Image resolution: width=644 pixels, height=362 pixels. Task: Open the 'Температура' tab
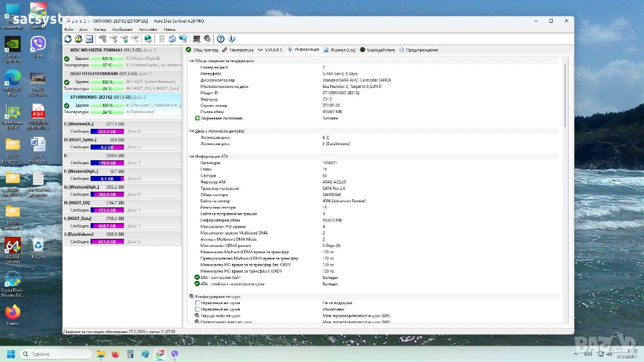[x=238, y=50]
